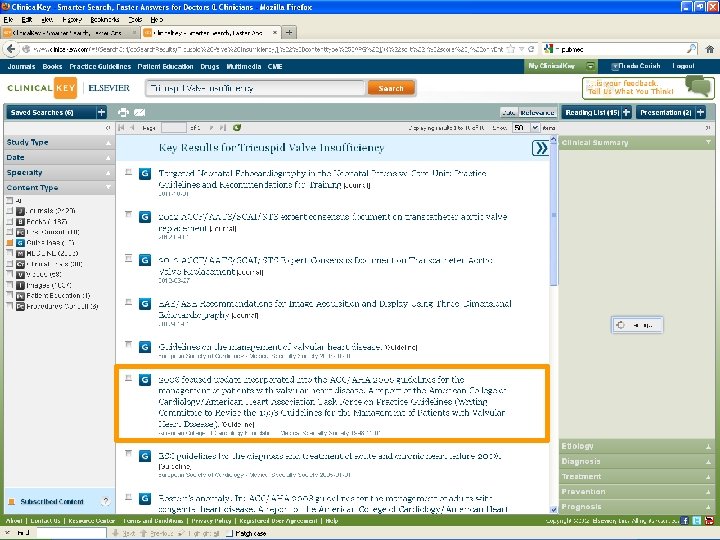This screenshot has width=720, height=540.
Task: Uncheck the Guidelines content type filter
Action: coord(10,242)
